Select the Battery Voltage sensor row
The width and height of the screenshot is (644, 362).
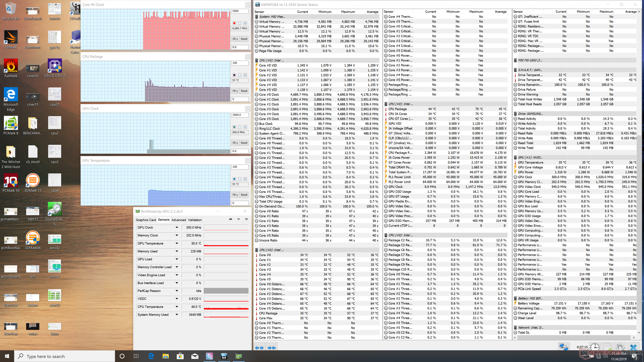click(x=575, y=303)
